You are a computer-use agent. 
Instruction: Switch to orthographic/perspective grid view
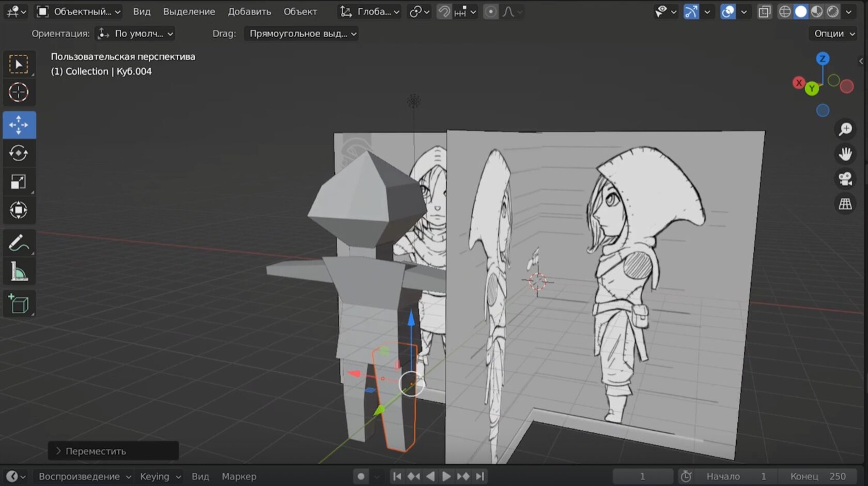tap(845, 204)
